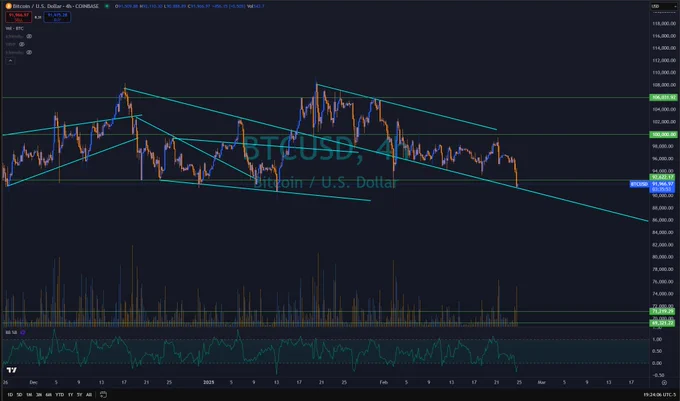
Task: Open the Bitcoin / U.S. Dollar symbol title
Action: 56,6
